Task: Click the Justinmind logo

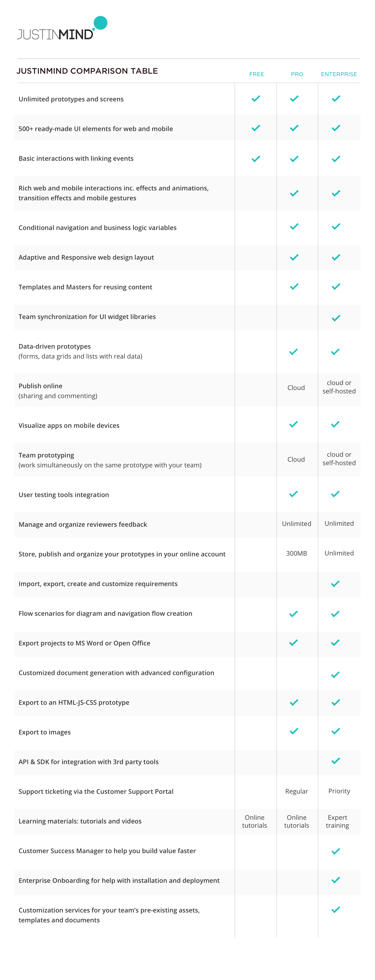Action: tap(62, 29)
